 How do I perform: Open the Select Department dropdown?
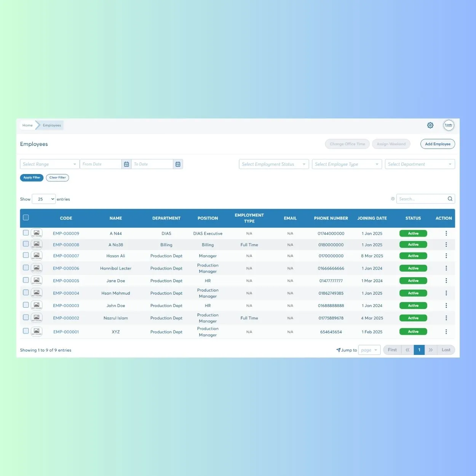[420, 164]
